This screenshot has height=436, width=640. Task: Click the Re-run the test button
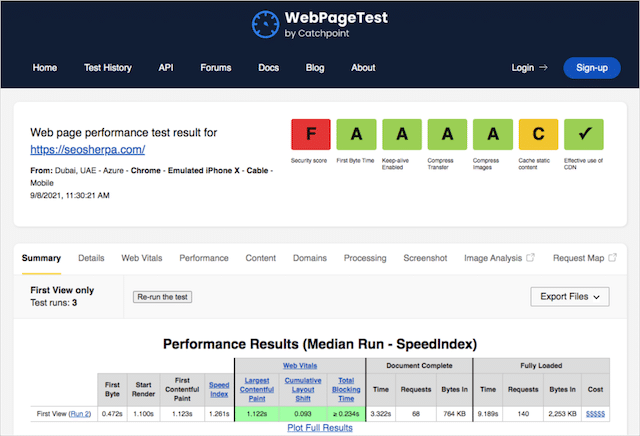coord(162,297)
